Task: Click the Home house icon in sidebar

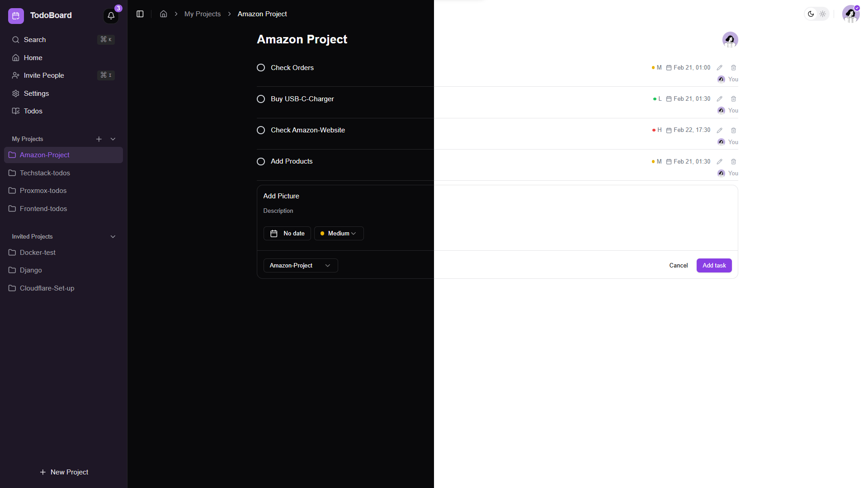Action: [x=16, y=58]
